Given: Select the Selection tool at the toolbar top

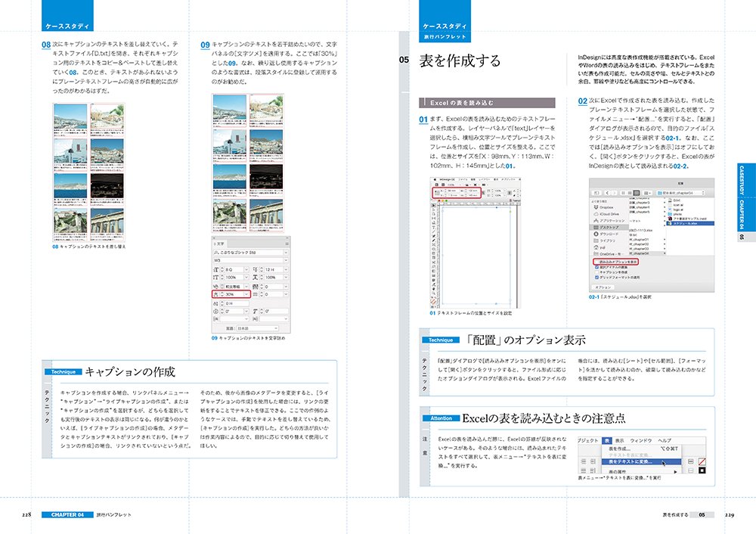Looking at the screenshot, I should click(x=432, y=204).
